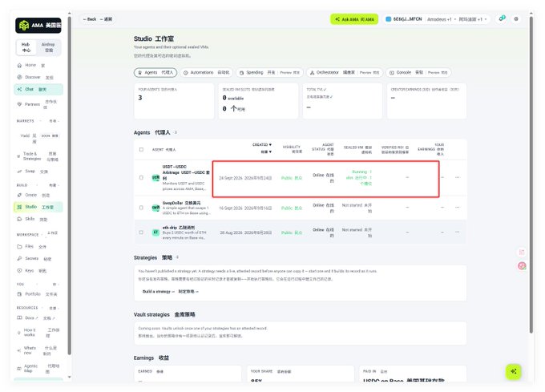The image size is (545, 392).
Task: Open the USDT-USDC Arbitrage agent avatar
Action: (155, 178)
